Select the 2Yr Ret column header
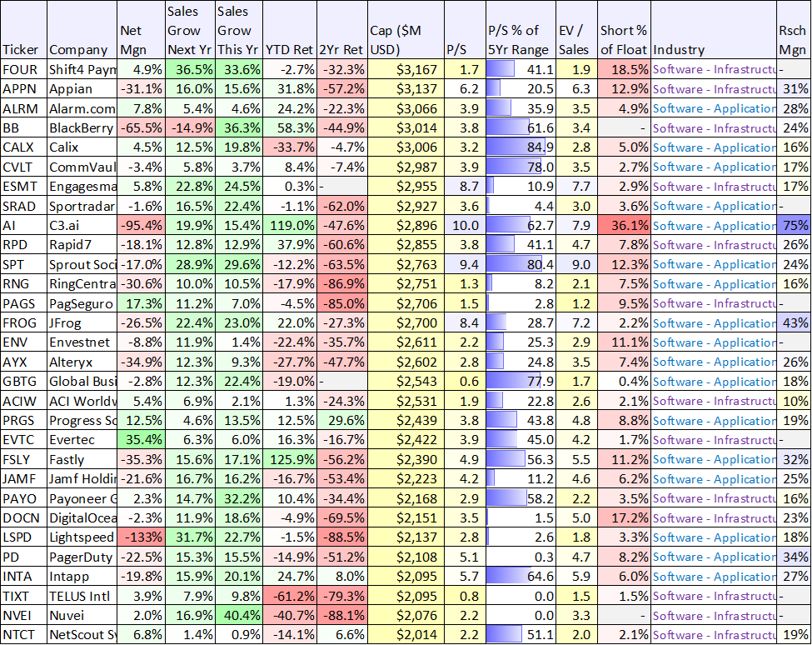Image resolution: width=812 pixels, height=645 pixels. tap(341, 29)
